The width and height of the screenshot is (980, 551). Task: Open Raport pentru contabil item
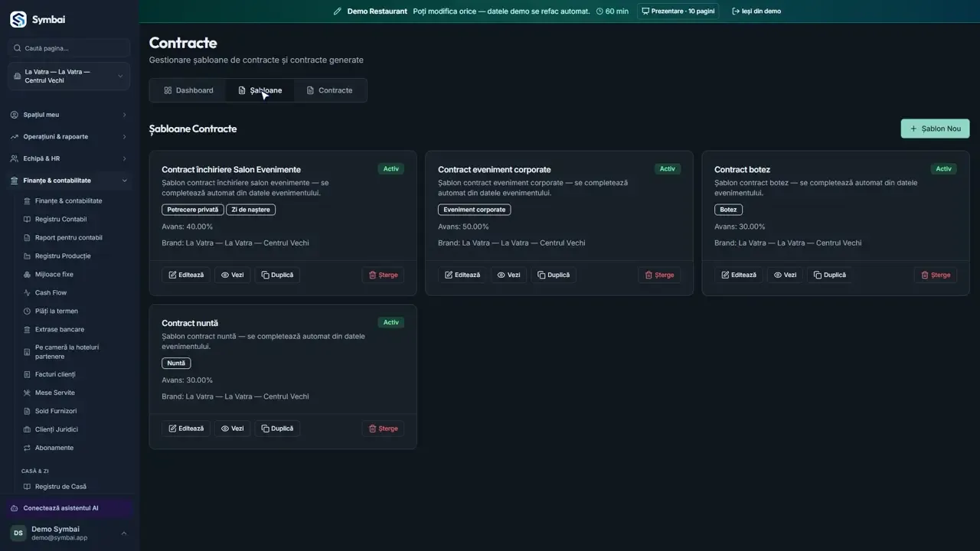pos(69,238)
